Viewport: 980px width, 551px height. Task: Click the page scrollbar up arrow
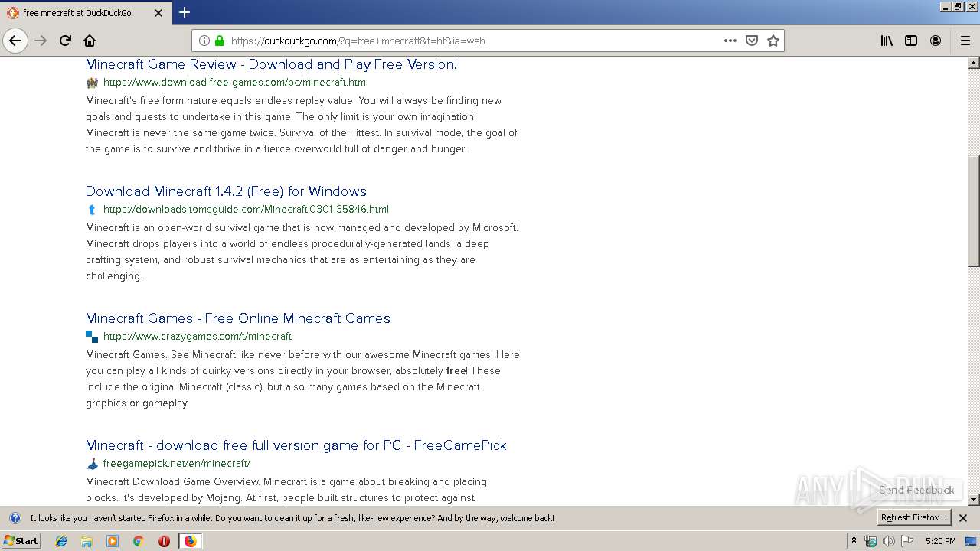[973, 63]
